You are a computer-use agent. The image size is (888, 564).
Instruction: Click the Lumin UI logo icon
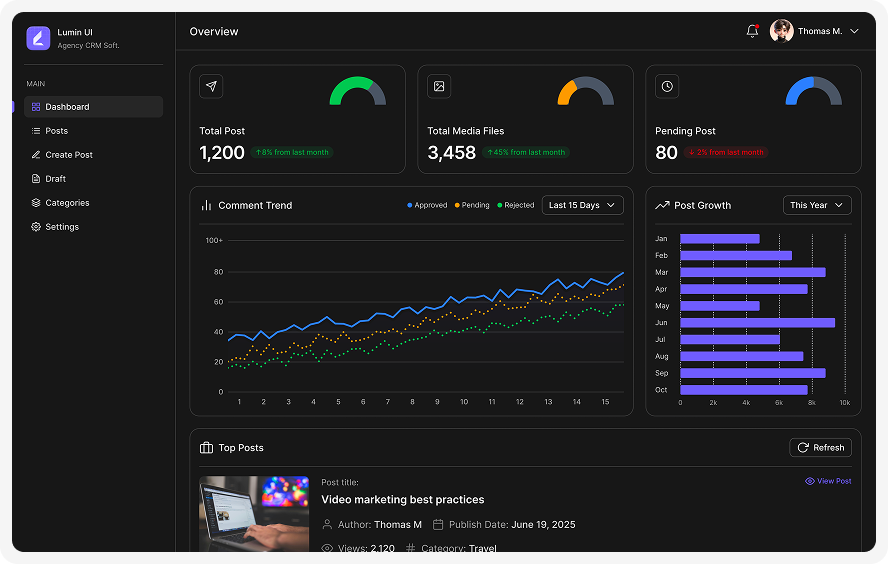coord(38,38)
